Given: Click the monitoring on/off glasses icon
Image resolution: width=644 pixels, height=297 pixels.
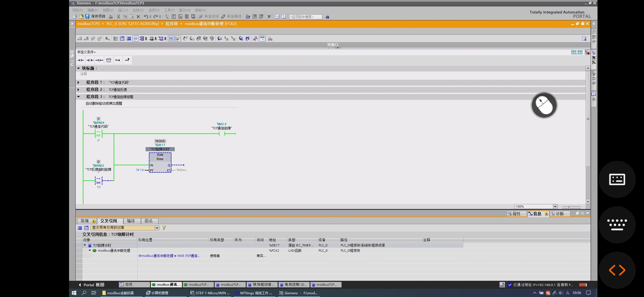Looking at the screenshot, I should point(262,38).
